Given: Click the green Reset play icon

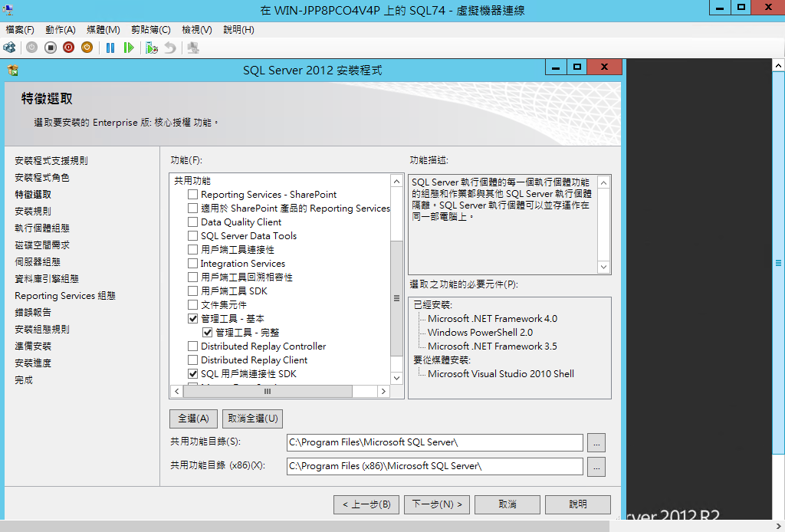Looking at the screenshot, I should click(129, 48).
